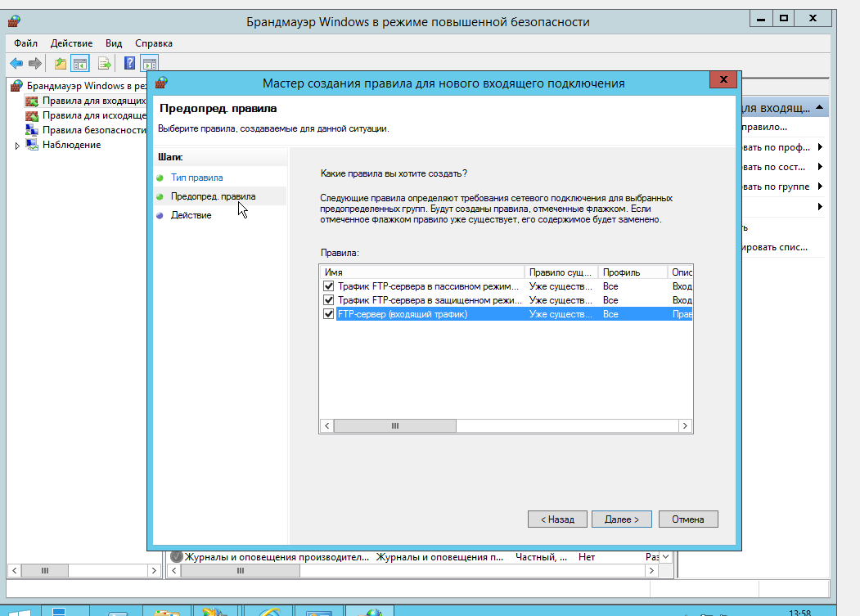Select the Connection security rules icon
The width and height of the screenshot is (860, 616).
point(32,130)
